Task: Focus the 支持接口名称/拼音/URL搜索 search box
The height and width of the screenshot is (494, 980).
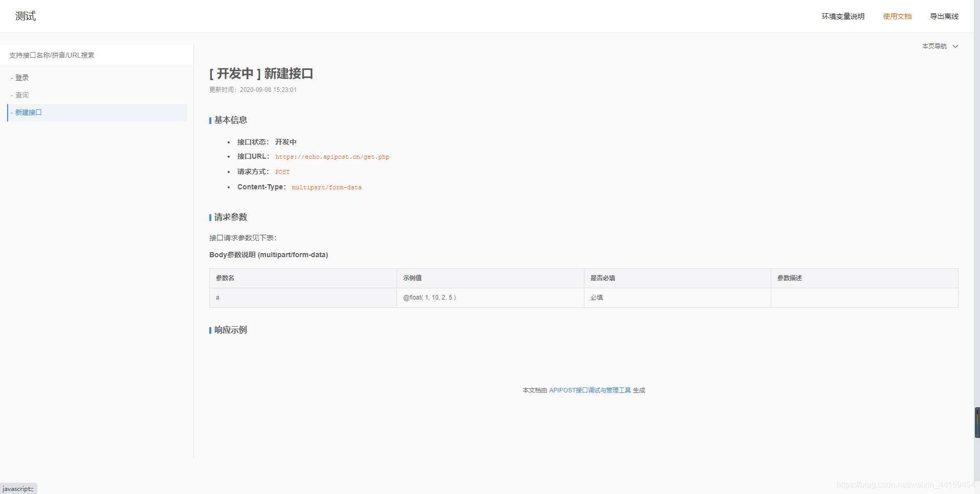Action: pos(96,55)
